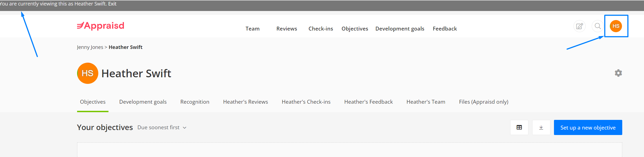Go to Jenny Jones breadcrumb link
The image size is (644, 157).
(x=90, y=47)
